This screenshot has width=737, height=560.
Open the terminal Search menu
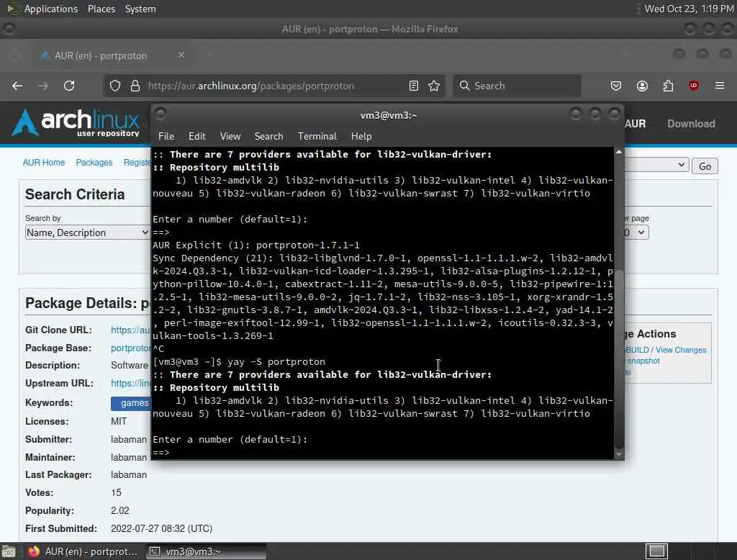click(x=269, y=136)
